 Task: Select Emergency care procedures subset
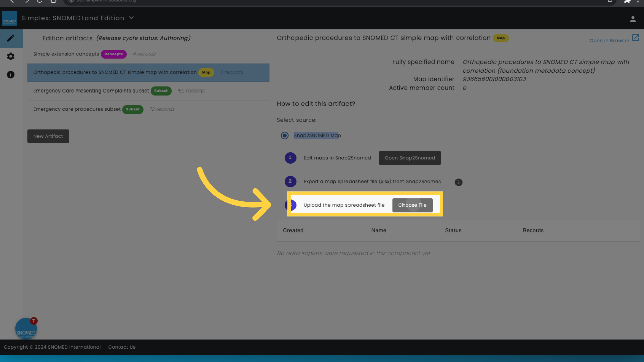pyautogui.click(x=148, y=110)
